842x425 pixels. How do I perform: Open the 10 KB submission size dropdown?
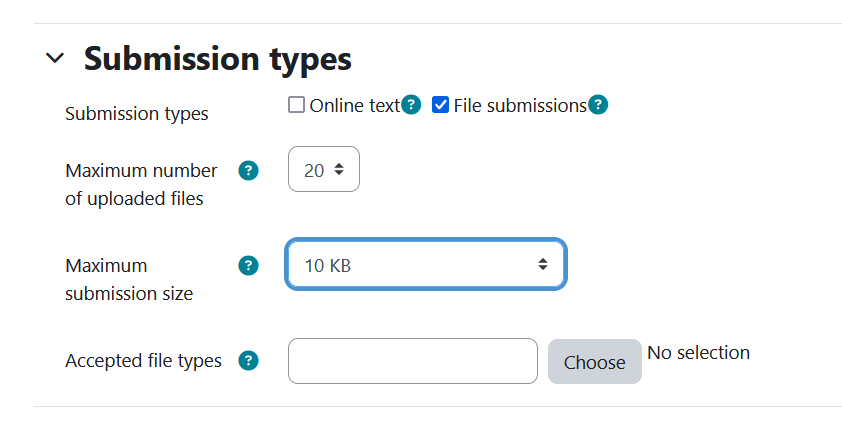click(426, 264)
